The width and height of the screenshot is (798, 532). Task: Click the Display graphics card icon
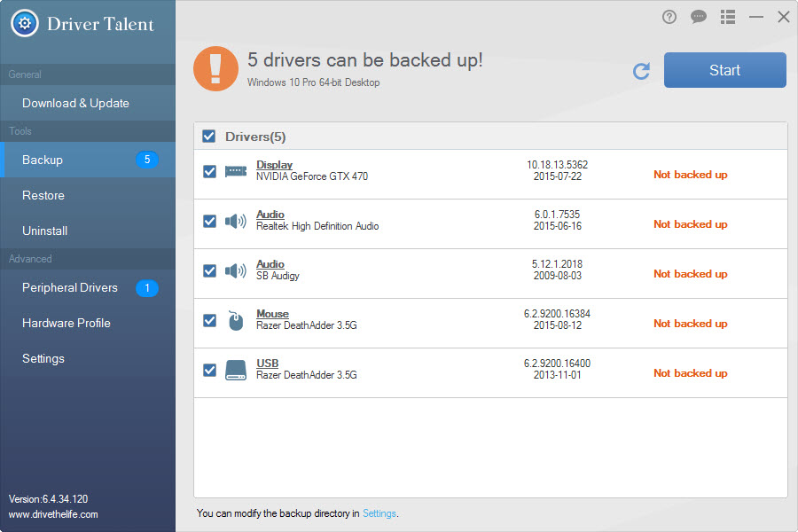point(236,171)
